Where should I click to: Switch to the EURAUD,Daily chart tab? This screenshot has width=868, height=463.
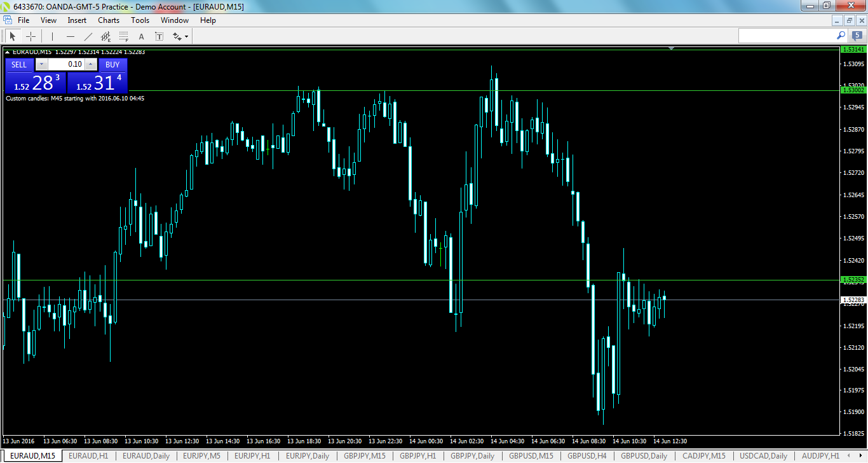tap(145, 456)
